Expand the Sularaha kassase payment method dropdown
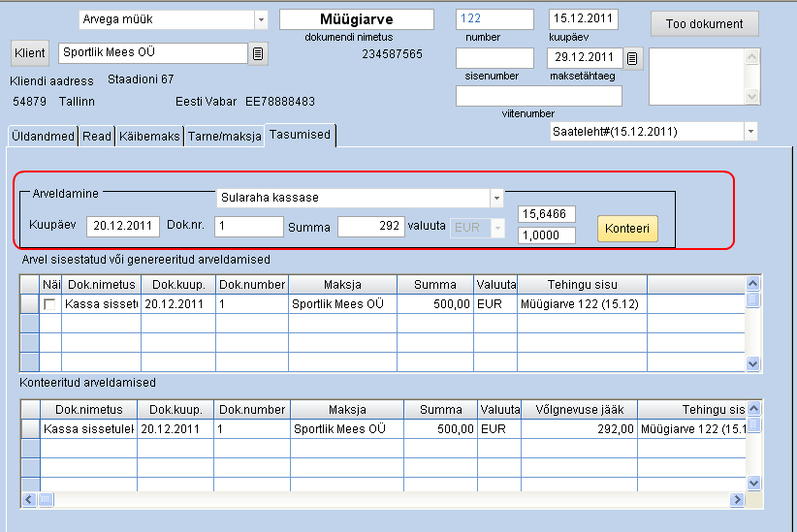The height and width of the screenshot is (532, 797). [496, 198]
